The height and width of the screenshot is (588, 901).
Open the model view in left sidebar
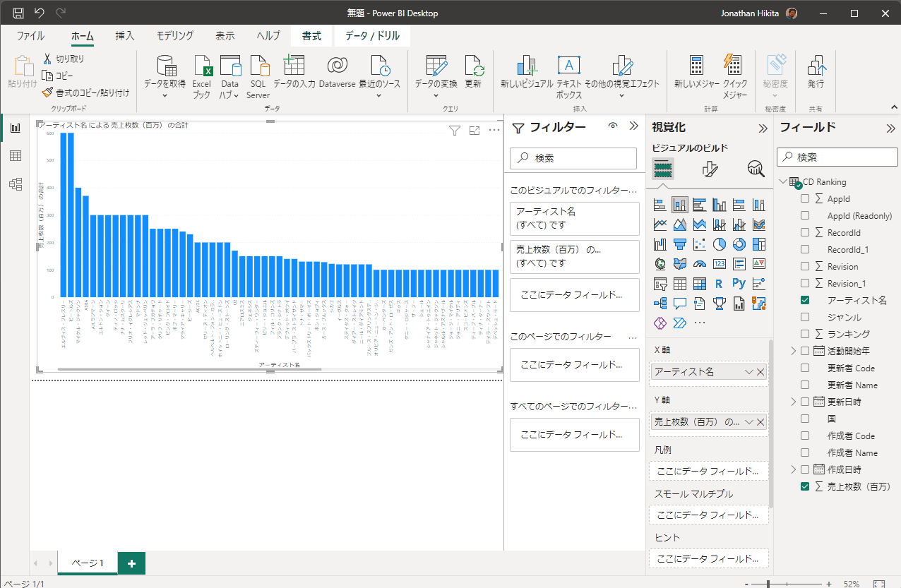click(x=15, y=184)
